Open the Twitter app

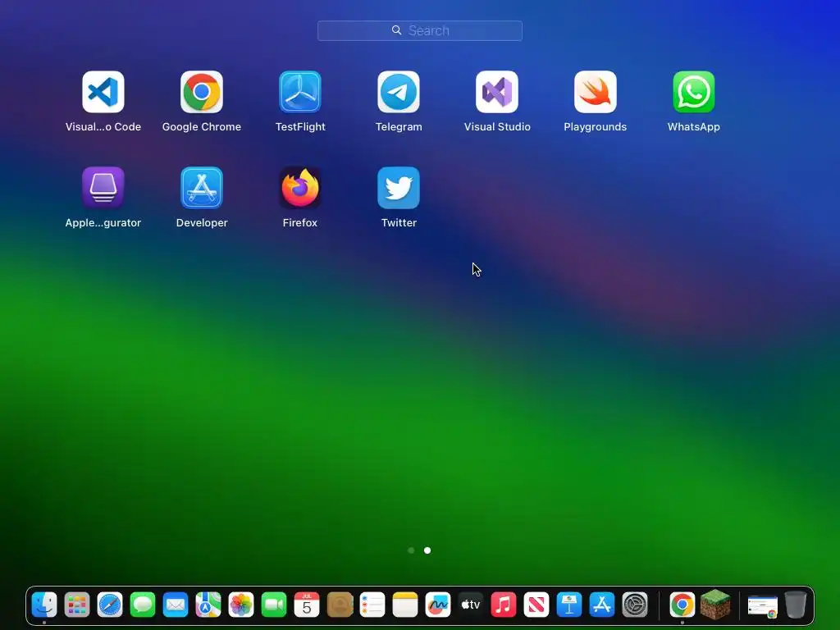coord(399,188)
